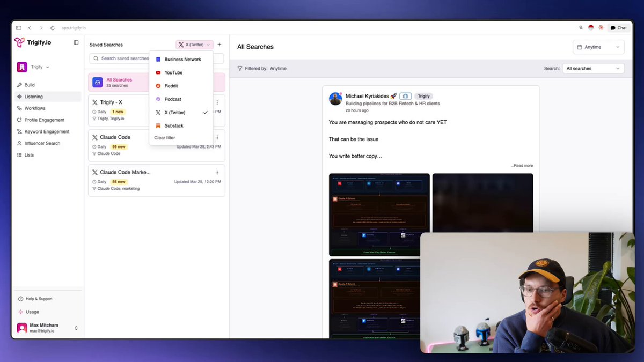Viewport: 644px width, 362px height.
Task: Choose Substack in the filter menu
Action: point(181,125)
